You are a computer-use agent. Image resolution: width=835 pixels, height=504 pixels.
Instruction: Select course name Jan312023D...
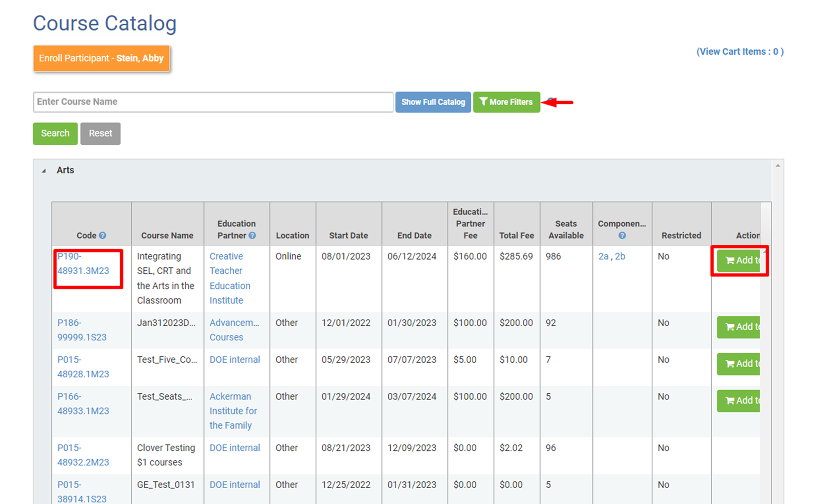[166, 323]
